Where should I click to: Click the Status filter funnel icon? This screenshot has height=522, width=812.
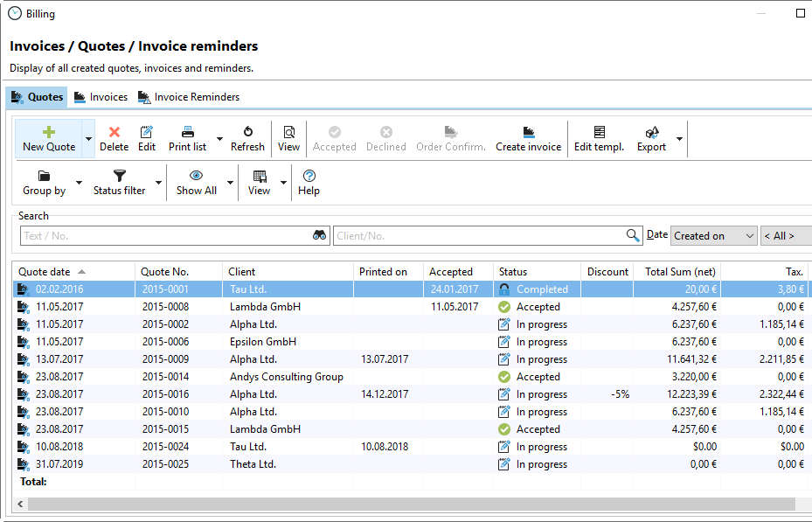(120, 177)
